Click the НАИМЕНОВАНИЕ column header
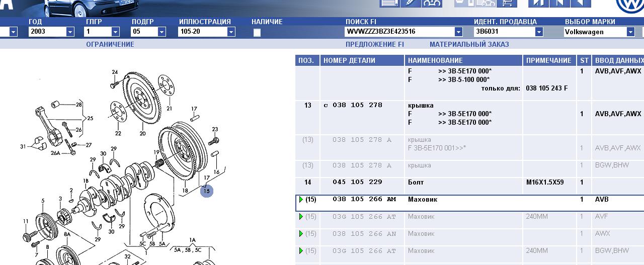 click(464, 60)
